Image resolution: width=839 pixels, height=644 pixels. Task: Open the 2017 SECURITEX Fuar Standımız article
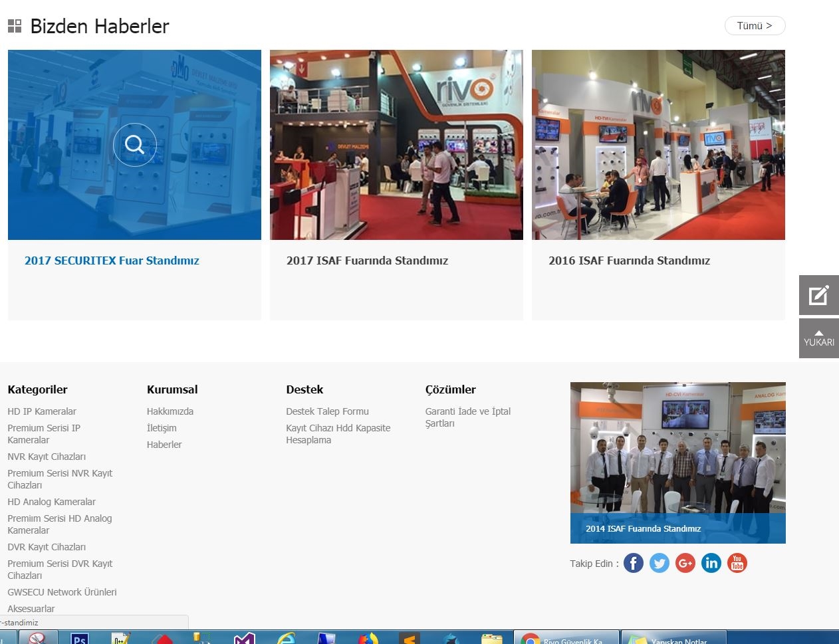click(112, 261)
